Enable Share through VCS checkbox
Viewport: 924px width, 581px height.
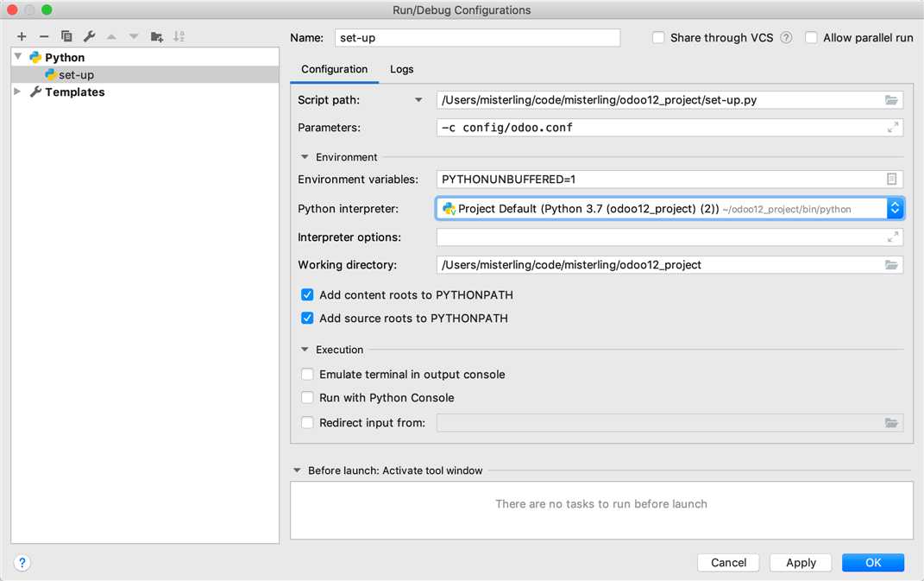658,38
